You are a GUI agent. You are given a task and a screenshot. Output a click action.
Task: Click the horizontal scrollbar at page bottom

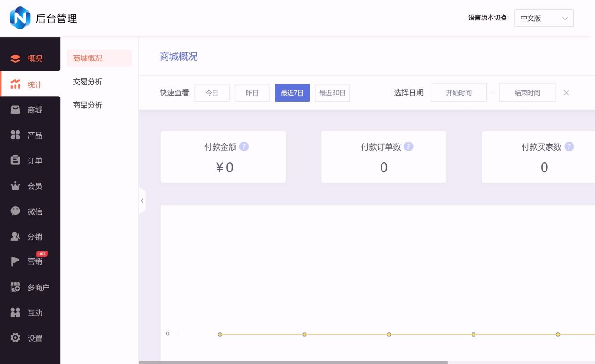[293, 362]
